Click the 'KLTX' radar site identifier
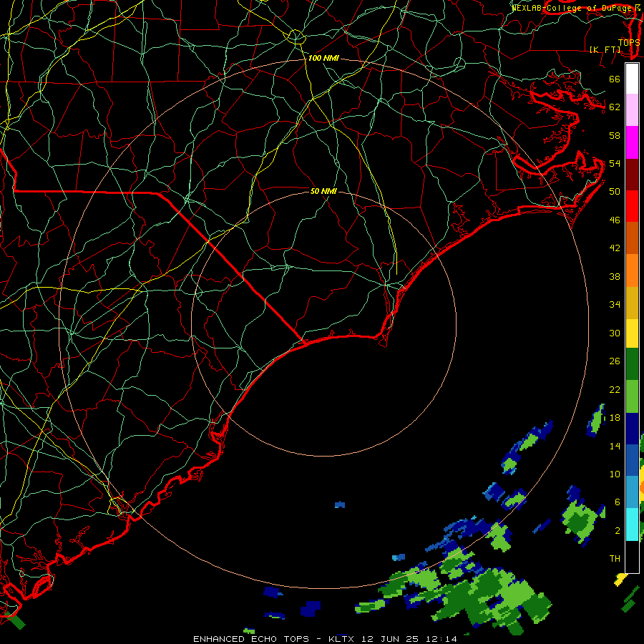 pyautogui.click(x=341, y=639)
